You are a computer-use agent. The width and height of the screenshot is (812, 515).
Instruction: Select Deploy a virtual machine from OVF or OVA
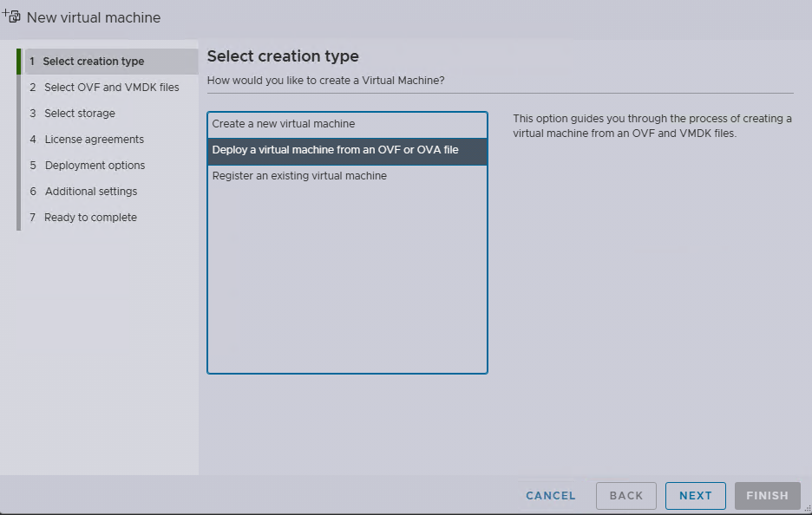click(x=335, y=150)
